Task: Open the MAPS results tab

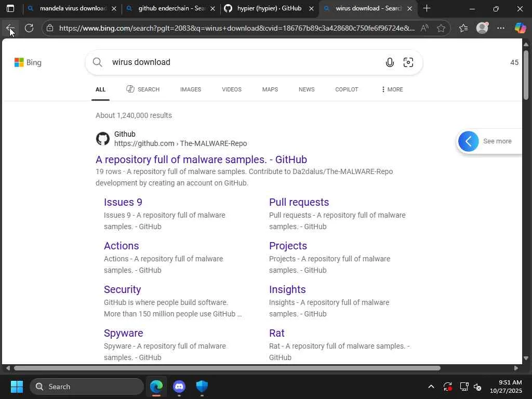Action: pyautogui.click(x=270, y=89)
